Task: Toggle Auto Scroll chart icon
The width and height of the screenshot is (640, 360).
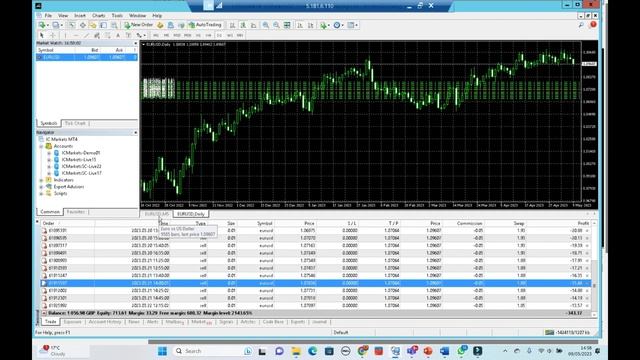Action: (x=300, y=25)
